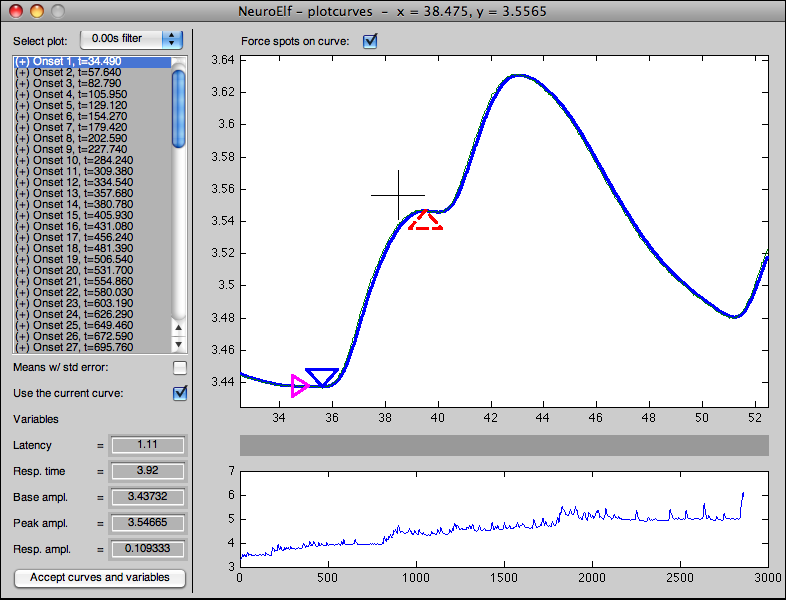
Task: Click the gray position bar under plot
Action: (503, 444)
